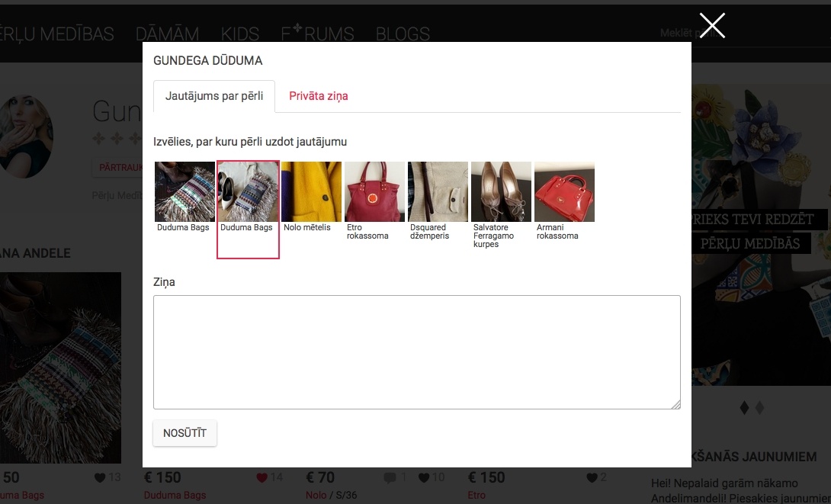Switch to the Privāta ziņa tab
831x504 pixels.
coord(318,96)
